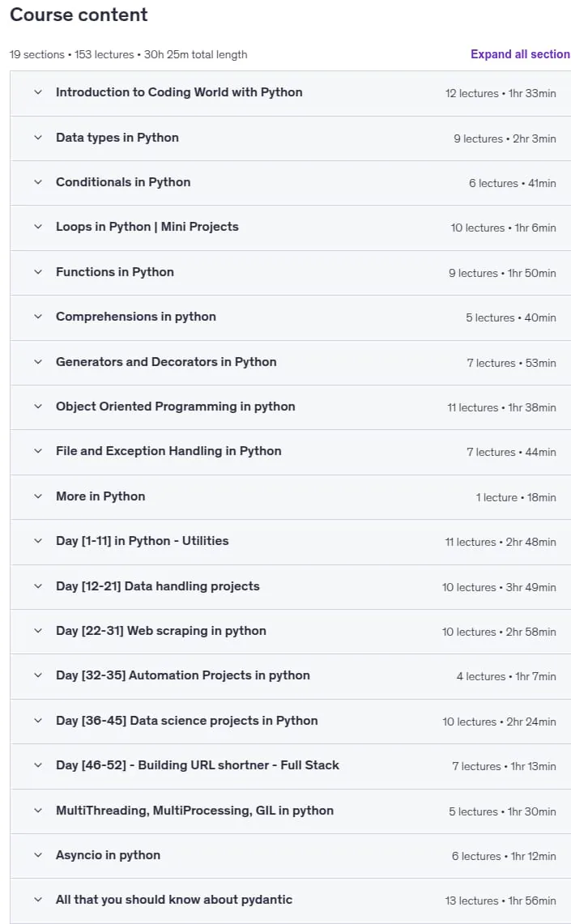This screenshot has height=924, width=571.
Task: Expand chevron for Loops in Python Mini Projects
Action: (38, 227)
